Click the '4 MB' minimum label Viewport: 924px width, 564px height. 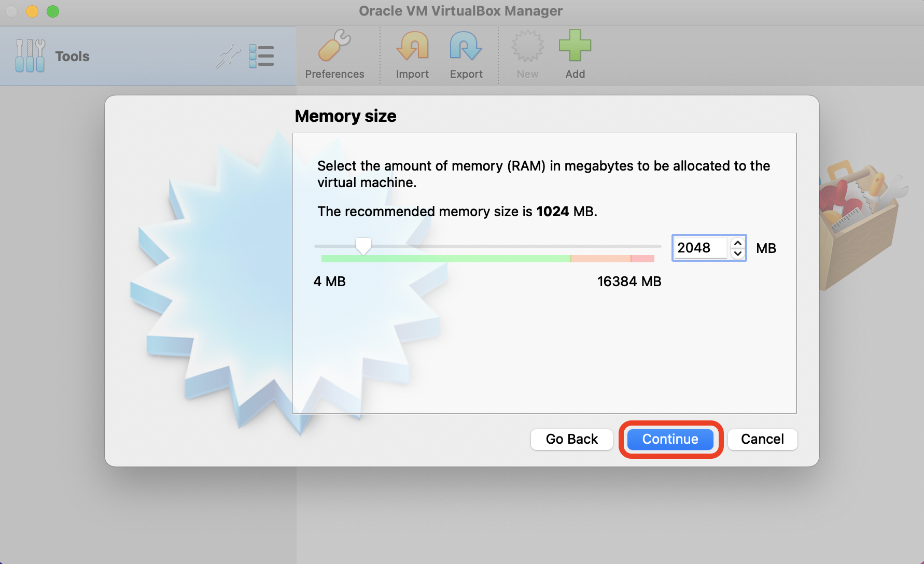tap(329, 281)
